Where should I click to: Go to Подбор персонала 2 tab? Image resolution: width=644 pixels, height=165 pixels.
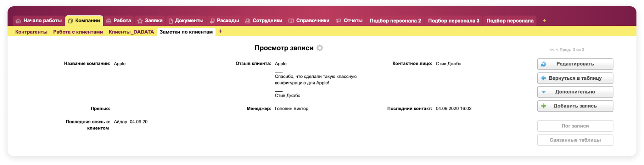pyautogui.click(x=395, y=21)
